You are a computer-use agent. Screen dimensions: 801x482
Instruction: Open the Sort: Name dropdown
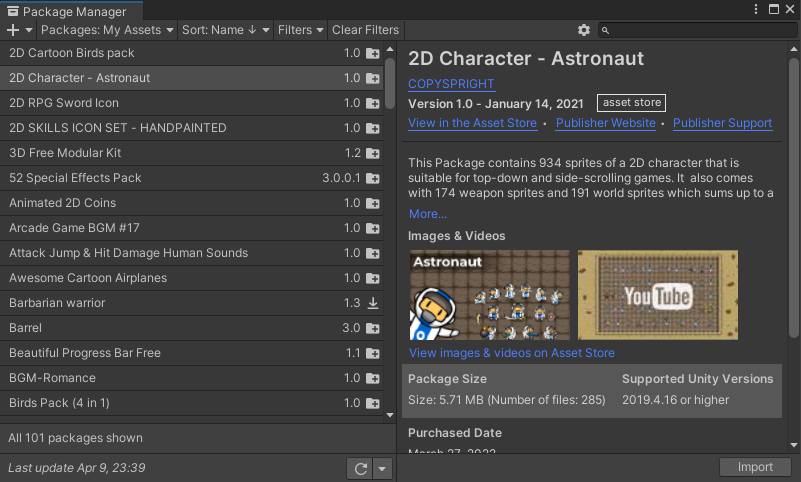[225, 30]
